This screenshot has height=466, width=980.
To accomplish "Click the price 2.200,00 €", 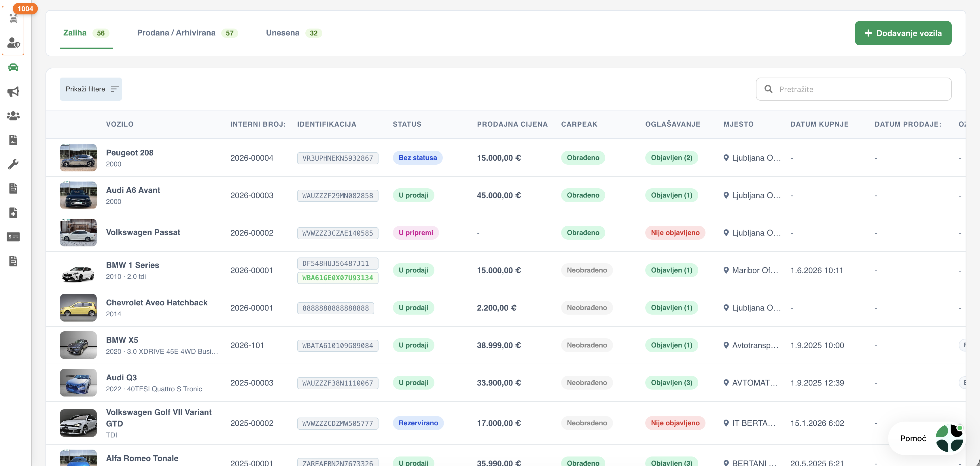I will click(496, 308).
